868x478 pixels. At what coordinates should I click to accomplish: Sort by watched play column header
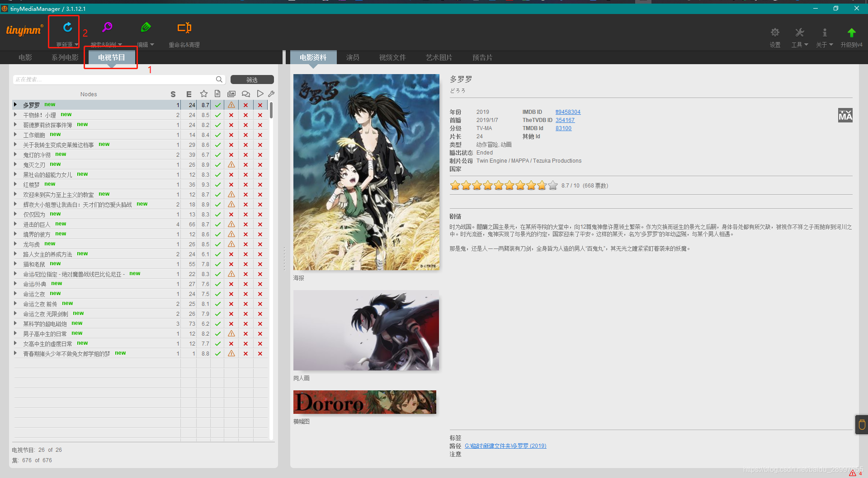click(260, 94)
